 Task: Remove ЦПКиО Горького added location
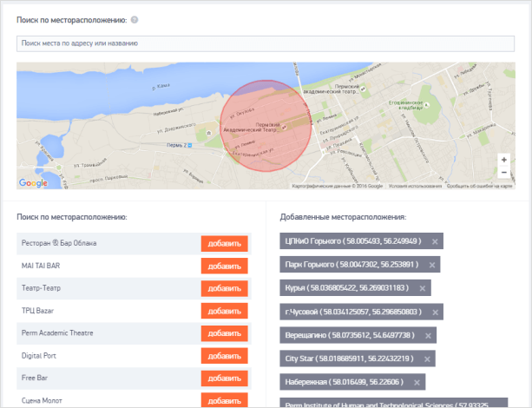pos(435,241)
